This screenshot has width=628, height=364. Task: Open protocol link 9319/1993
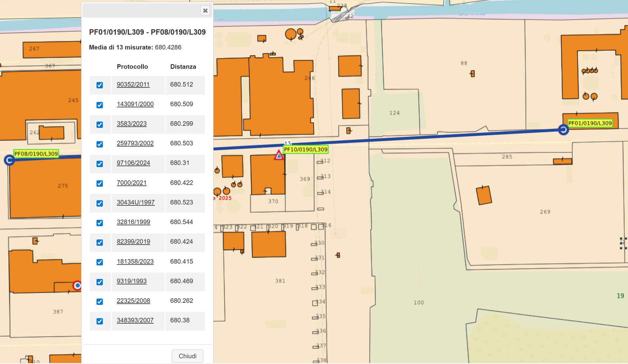pos(131,281)
